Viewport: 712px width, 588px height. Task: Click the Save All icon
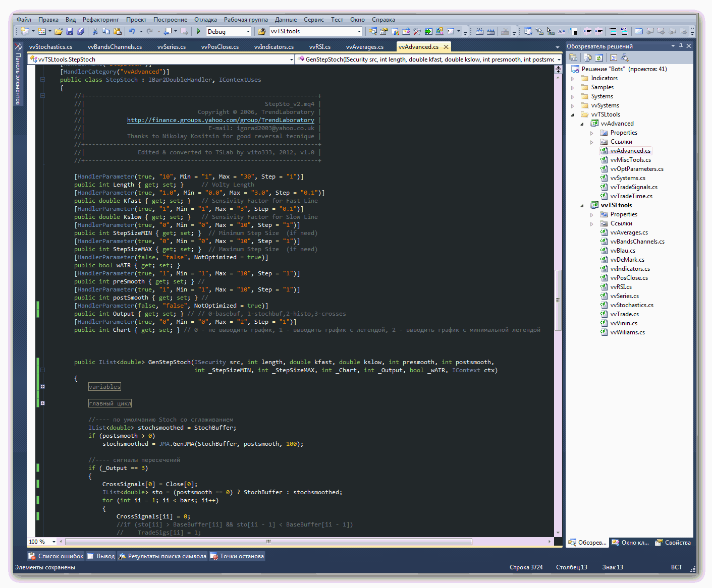81,31
